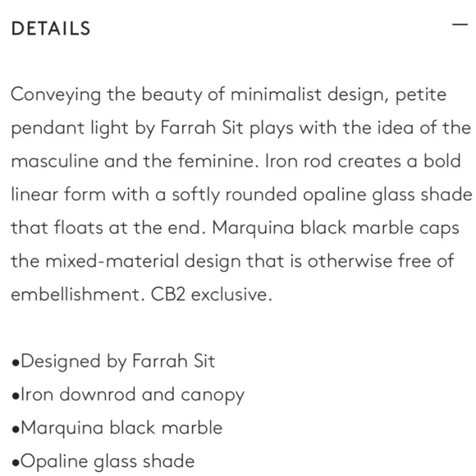Click 'Marquina black marble caps' in paragraph

336,228
